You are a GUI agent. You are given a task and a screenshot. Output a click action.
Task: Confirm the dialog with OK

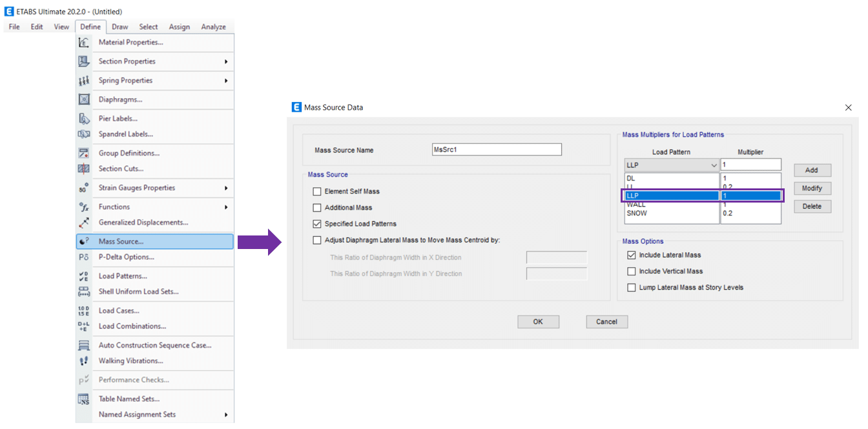click(x=538, y=321)
